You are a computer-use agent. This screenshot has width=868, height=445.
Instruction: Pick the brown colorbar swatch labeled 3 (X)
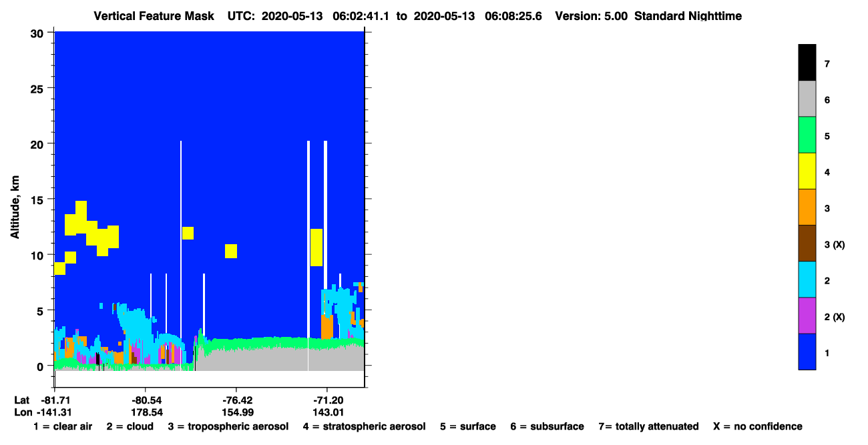(807, 243)
